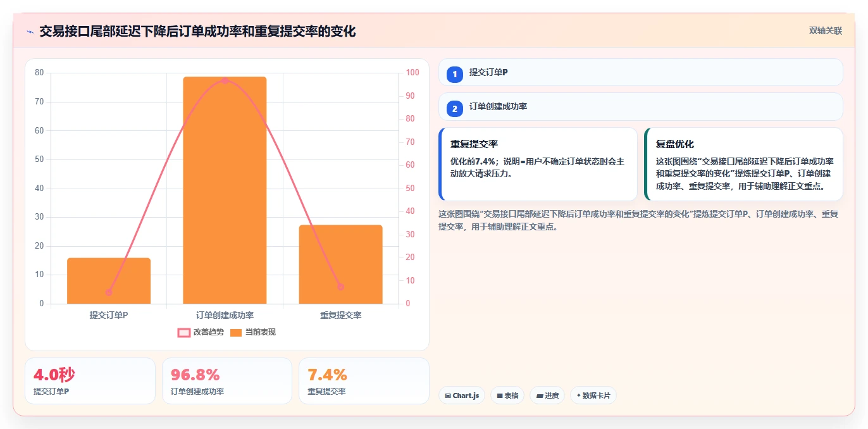
Task: Open the 提交订单P list item
Action: [x=641, y=72]
